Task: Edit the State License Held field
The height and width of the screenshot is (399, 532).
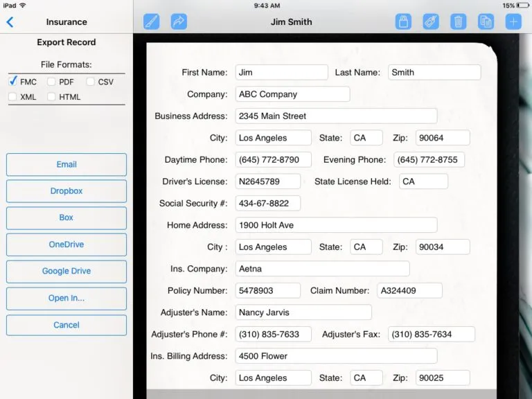Action: pos(423,181)
